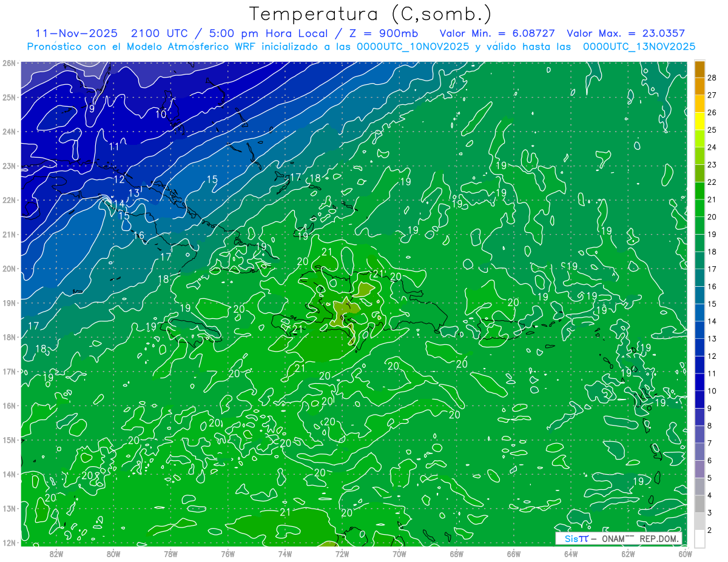Click the longitude axis label "60W"
This screenshot has height=562, width=728.
pyautogui.click(x=685, y=554)
